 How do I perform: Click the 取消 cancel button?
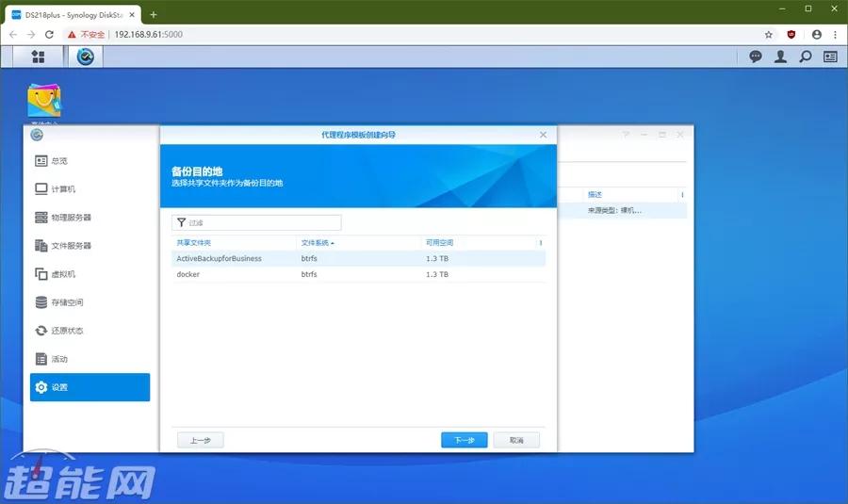click(516, 440)
